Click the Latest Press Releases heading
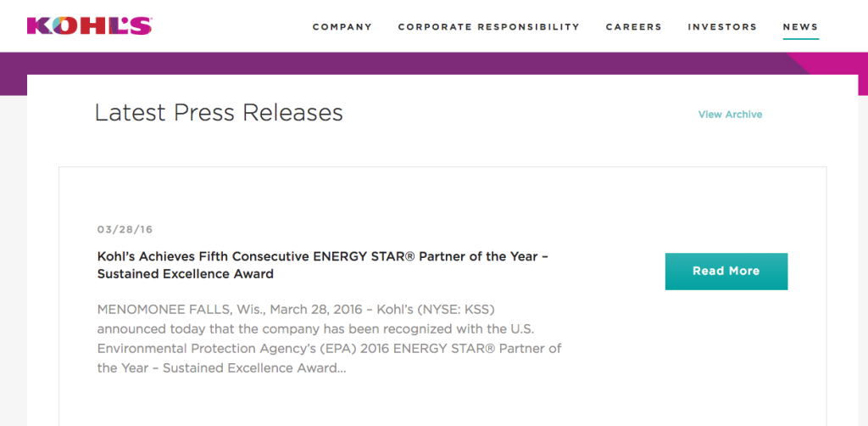 (220, 113)
